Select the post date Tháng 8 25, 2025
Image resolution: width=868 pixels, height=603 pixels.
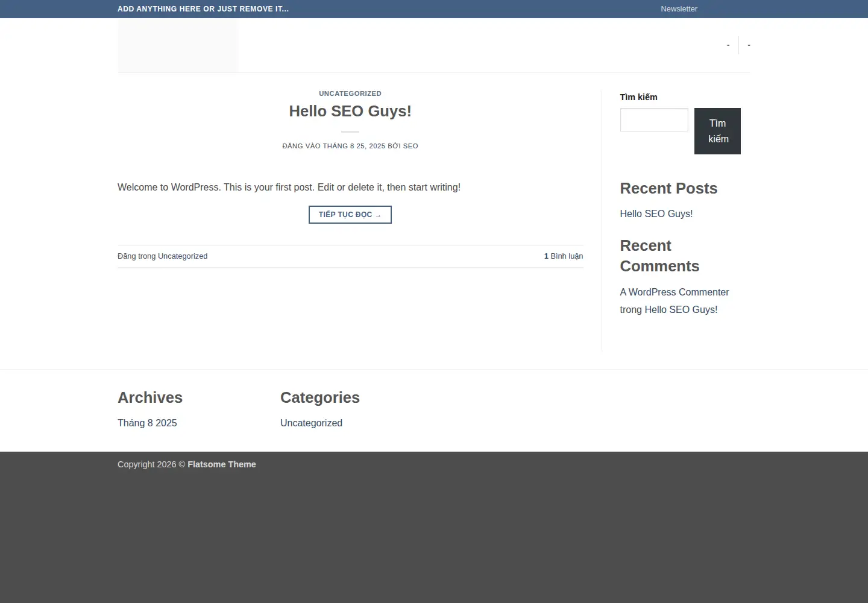pyautogui.click(x=354, y=146)
